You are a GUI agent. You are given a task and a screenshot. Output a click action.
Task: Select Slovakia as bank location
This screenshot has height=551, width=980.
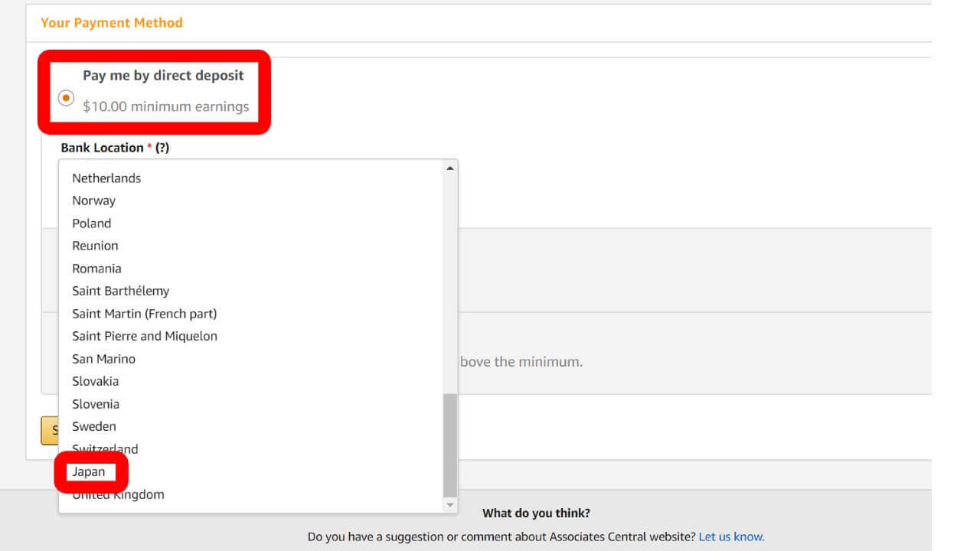tap(95, 381)
